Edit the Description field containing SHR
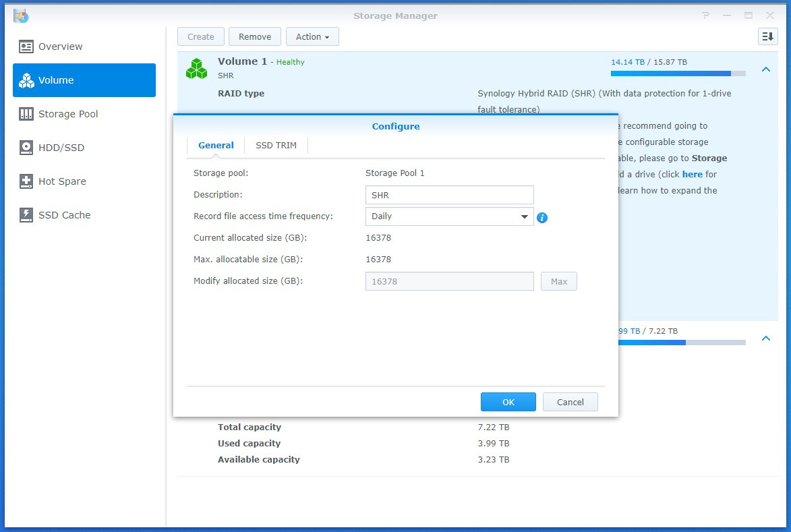This screenshot has width=791, height=532. click(449, 194)
